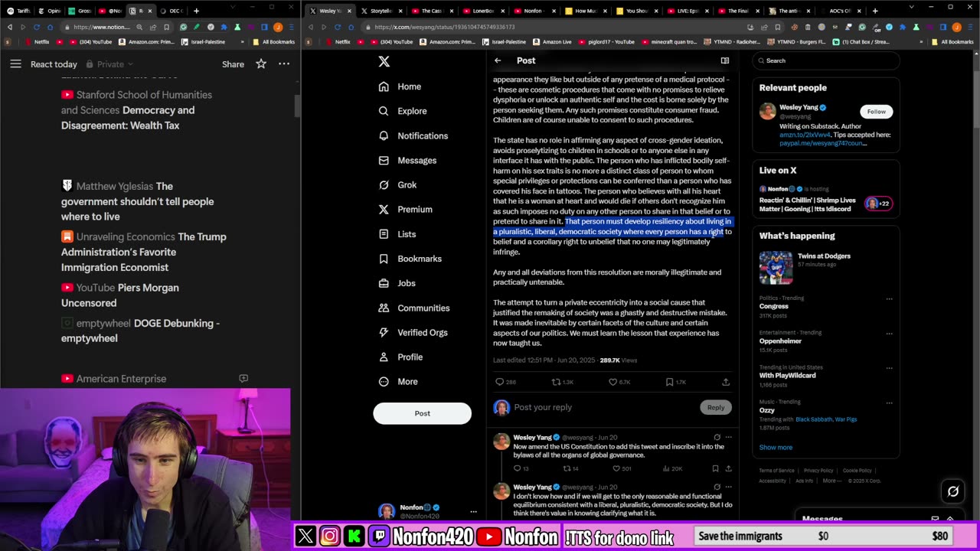Click the X logo in the sidebar
Screen dimensions: 980x551
coord(384,61)
